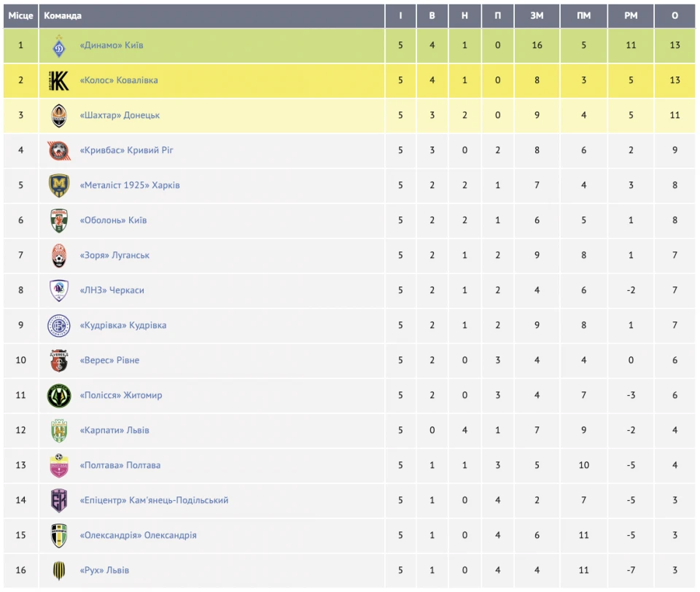The image size is (700, 592).
Task: Click the Місце column header
Action: [x=20, y=15]
